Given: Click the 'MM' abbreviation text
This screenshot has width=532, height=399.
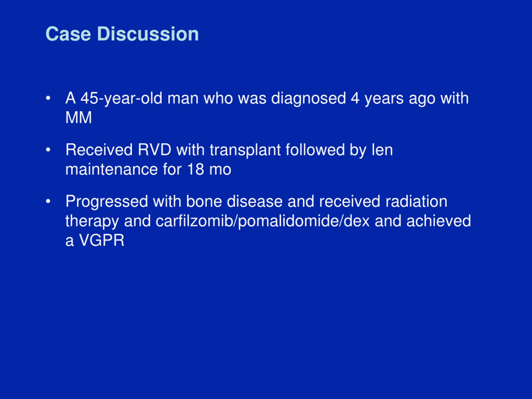Looking at the screenshot, I should pos(79,118).
